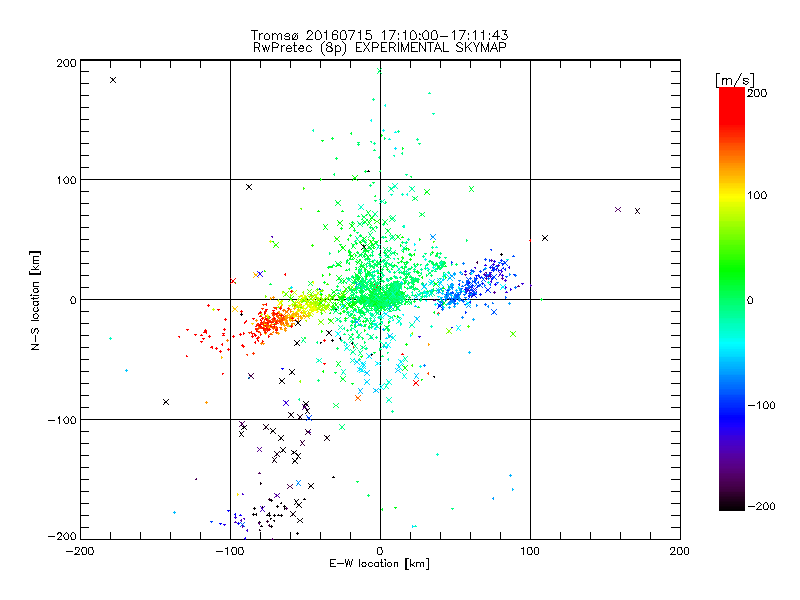
Task: Click the colorbar '200' top label
Action: coord(757,93)
